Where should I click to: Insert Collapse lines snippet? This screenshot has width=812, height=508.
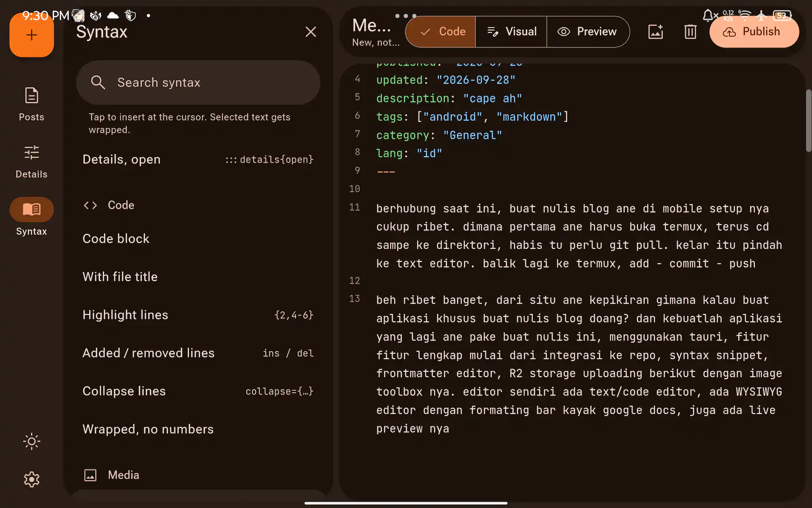tap(198, 391)
